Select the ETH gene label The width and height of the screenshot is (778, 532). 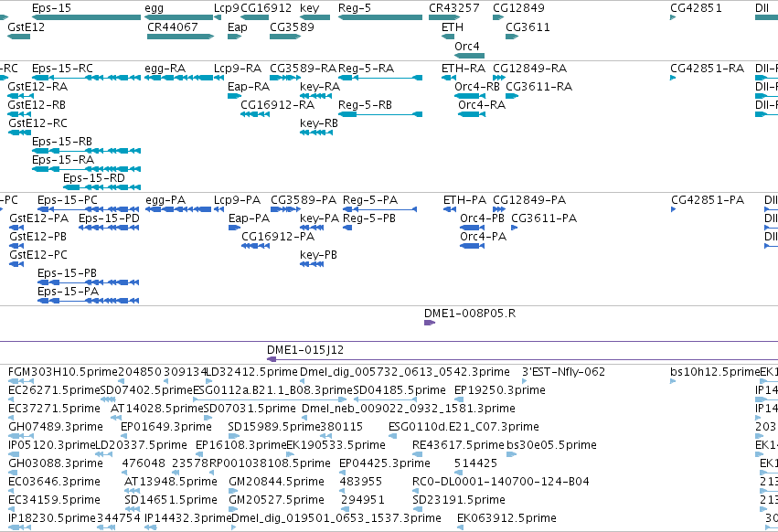click(453, 27)
